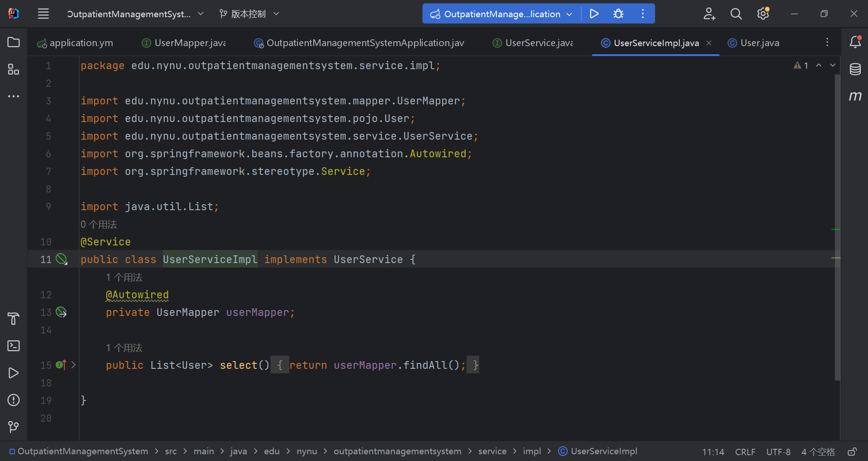Click OutpatientManagementSystem breadcrumb
This screenshot has width=868, height=461.
click(x=79, y=452)
